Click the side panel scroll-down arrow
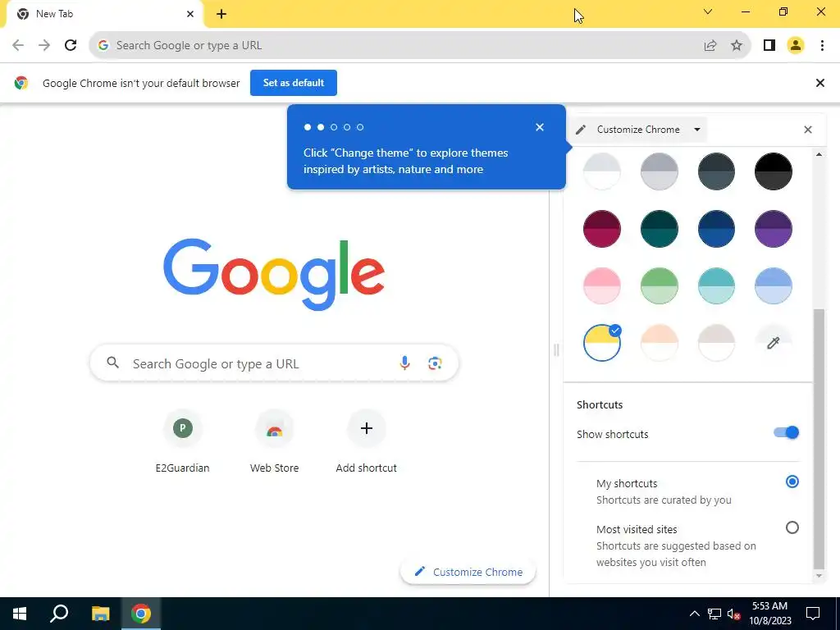840x630 pixels. click(x=819, y=577)
